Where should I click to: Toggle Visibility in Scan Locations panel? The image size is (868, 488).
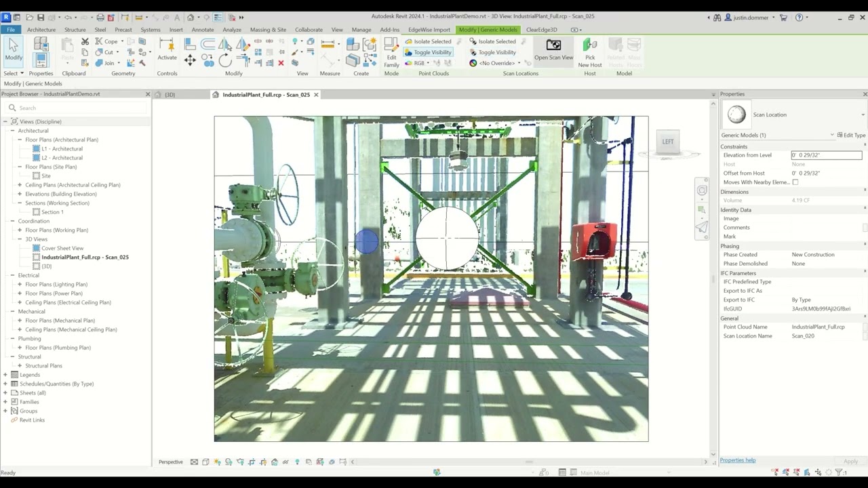tap(492, 52)
